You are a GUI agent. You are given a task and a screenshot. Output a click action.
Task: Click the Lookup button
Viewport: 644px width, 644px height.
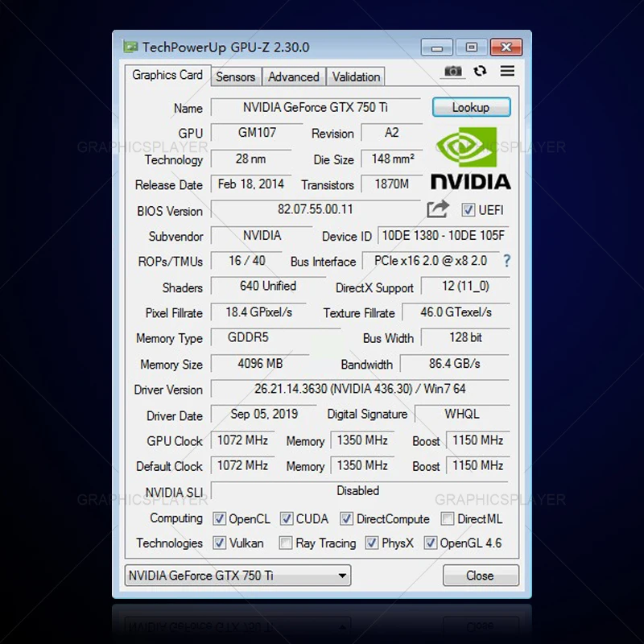tap(471, 106)
